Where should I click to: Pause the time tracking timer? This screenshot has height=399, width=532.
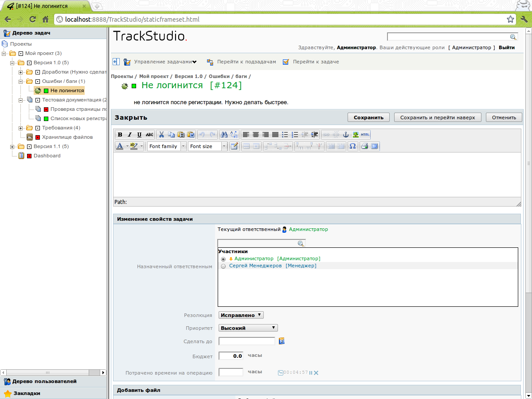tap(311, 373)
